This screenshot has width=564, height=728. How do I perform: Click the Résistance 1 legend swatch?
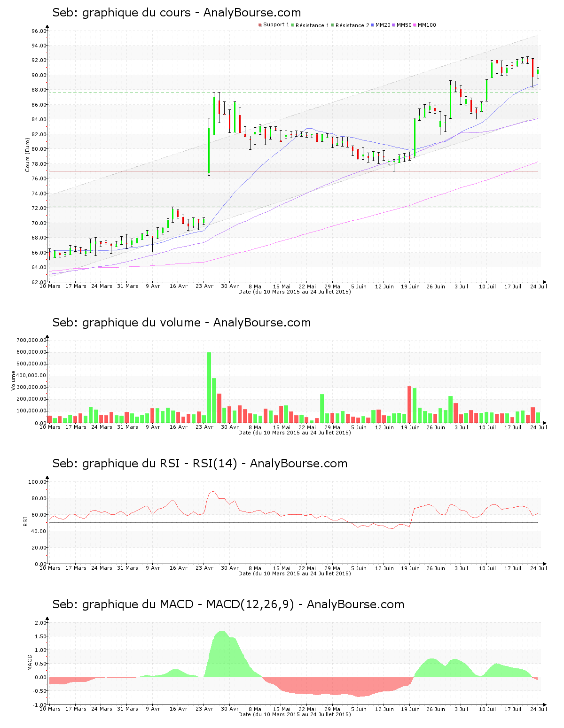pyautogui.click(x=293, y=25)
